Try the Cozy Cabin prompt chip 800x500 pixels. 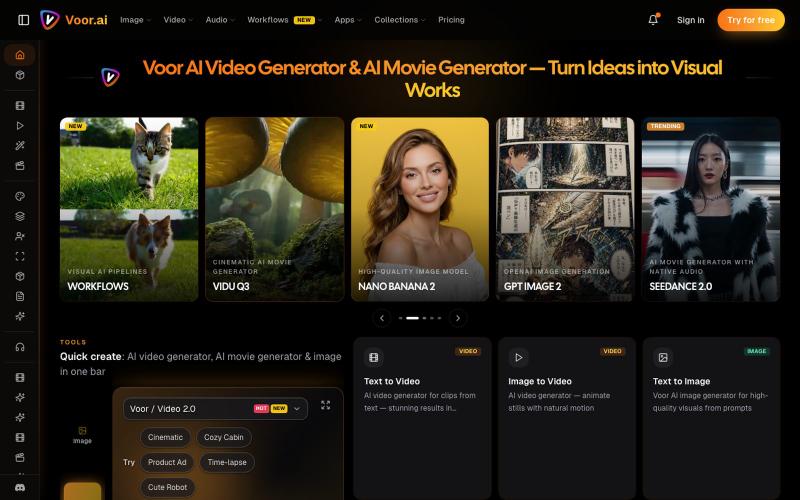coord(223,437)
